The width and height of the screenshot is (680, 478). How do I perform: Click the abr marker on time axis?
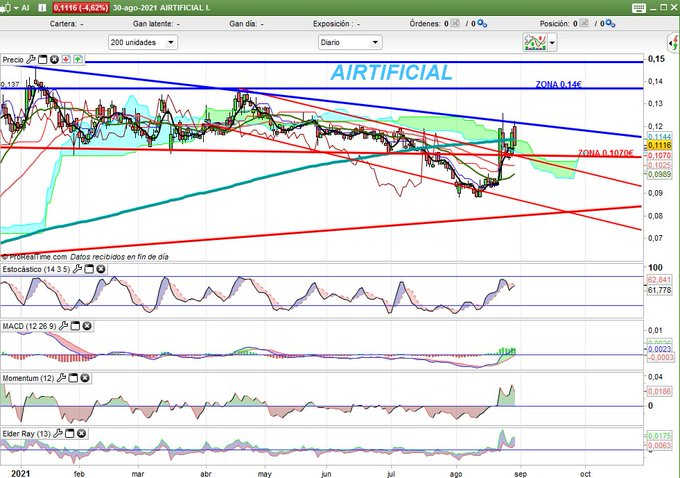coord(206,474)
